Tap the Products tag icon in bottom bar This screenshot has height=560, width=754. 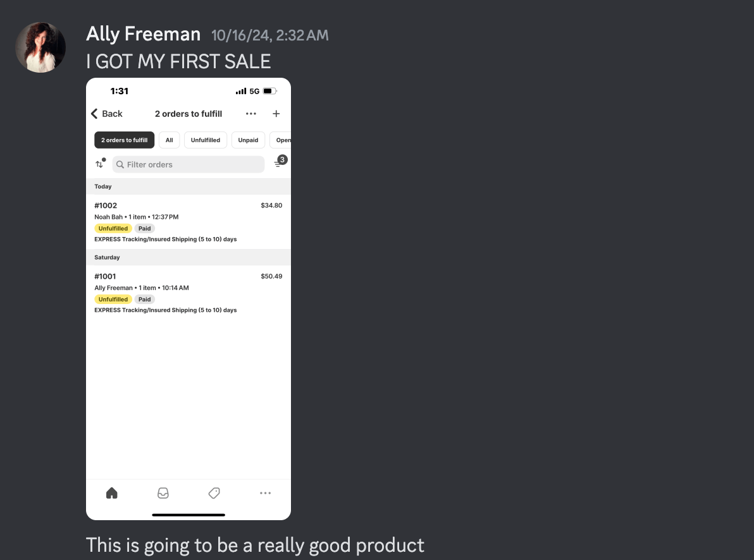click(214, 493)
